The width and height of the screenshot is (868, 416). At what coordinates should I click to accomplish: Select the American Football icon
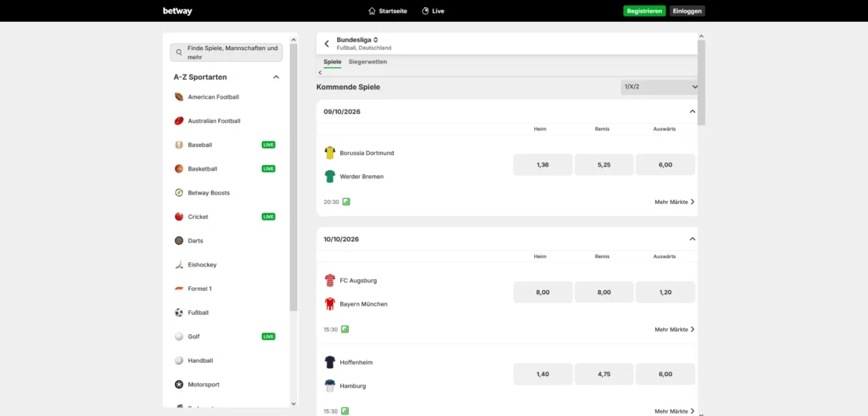point(179,97)
